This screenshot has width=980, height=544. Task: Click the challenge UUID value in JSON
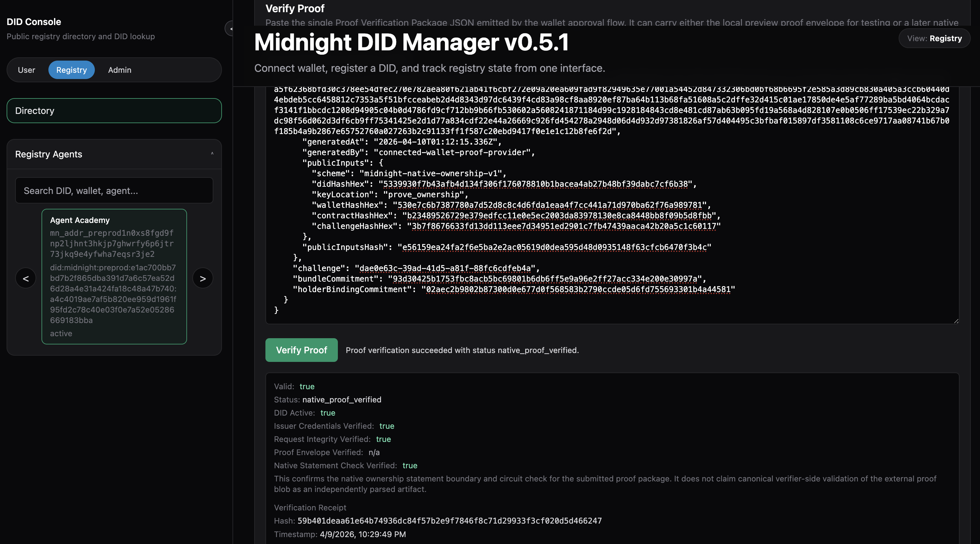pyautogui.click(x=445, y=268)
